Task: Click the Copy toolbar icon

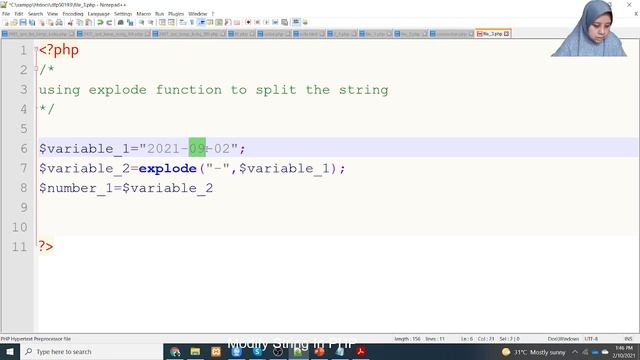Action: click(x=80, y=22)
